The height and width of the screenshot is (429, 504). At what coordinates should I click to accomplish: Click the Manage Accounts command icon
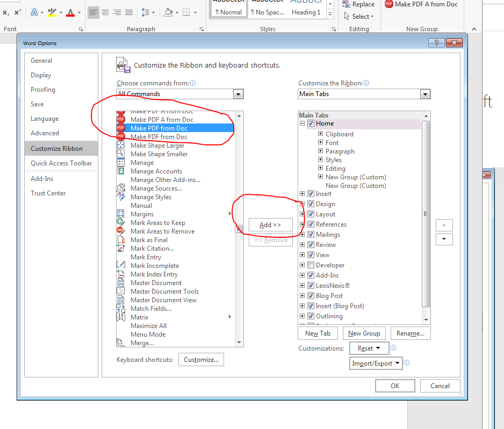click(x=121, y=171)
